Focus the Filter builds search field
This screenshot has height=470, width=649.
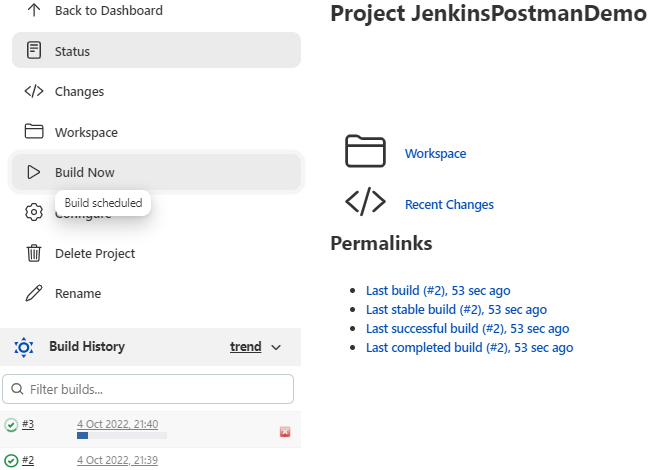coord(148,389)
